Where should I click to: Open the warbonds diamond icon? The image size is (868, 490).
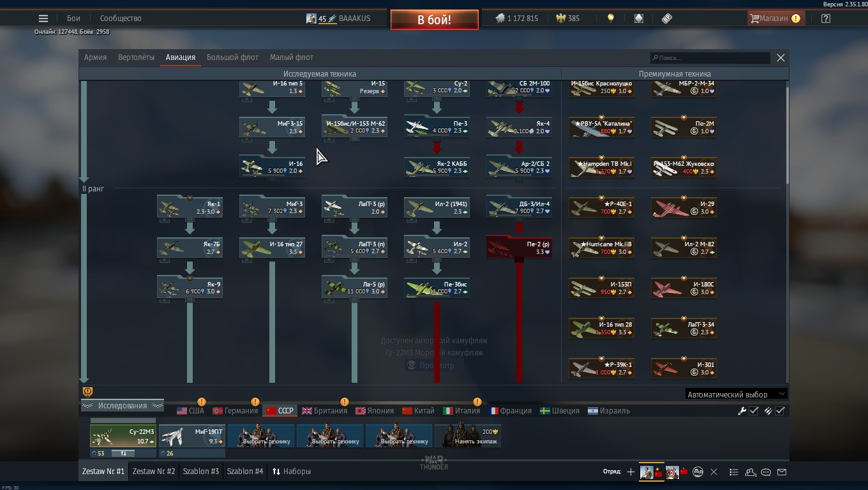tap(639, 19)
